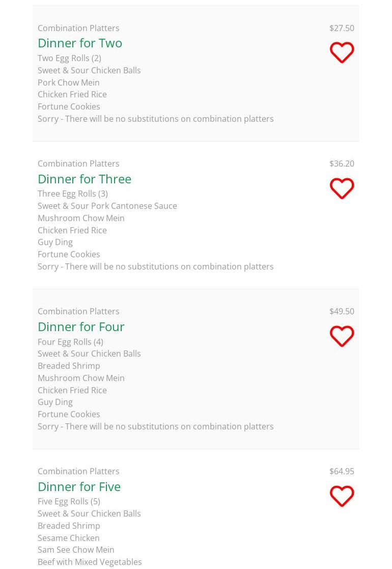Click the Sam See Chow Mein line

tap(76, 550)
